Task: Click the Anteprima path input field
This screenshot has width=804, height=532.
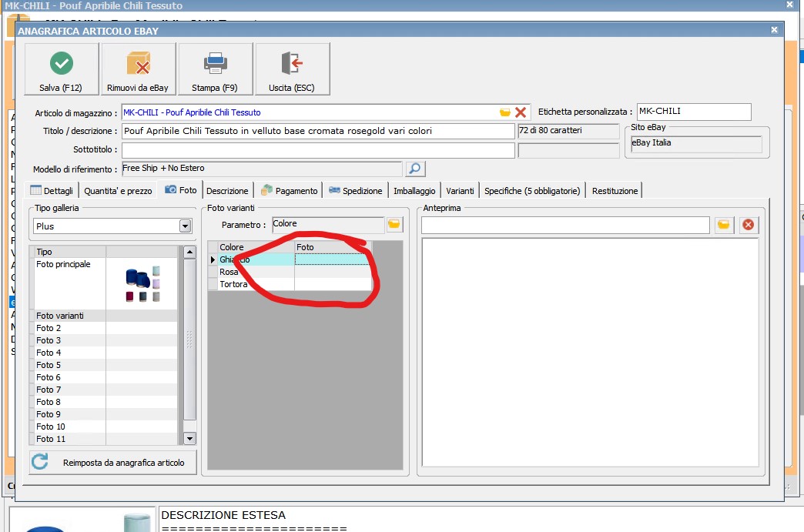Action: pyautogui.click(x=565, y=225)
